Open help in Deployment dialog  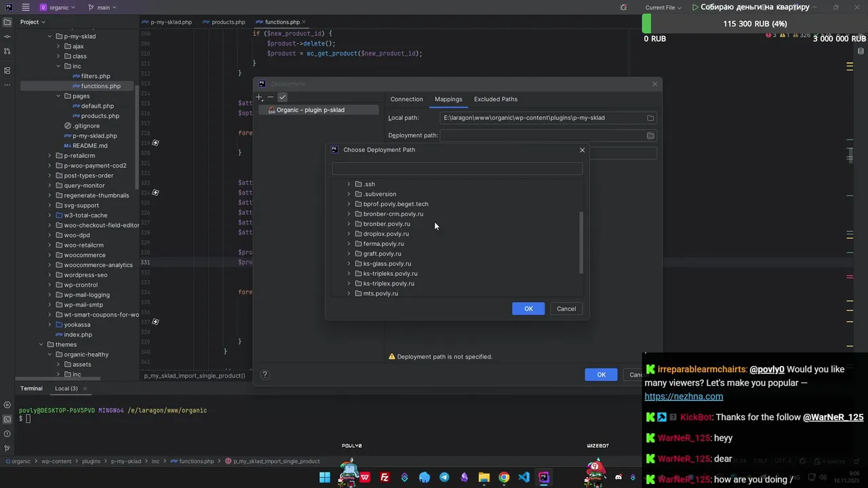(265, 374)
